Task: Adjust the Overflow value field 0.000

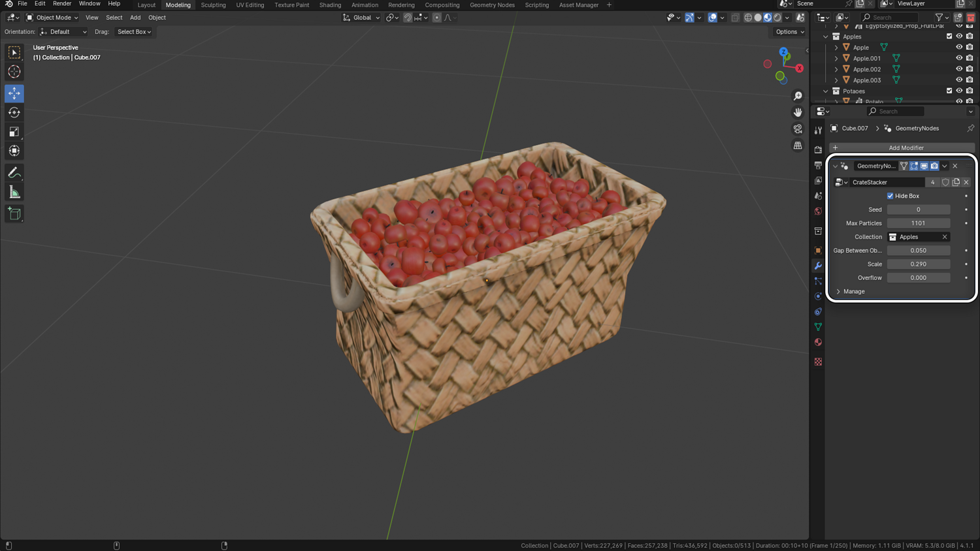Action: (918, 278)
